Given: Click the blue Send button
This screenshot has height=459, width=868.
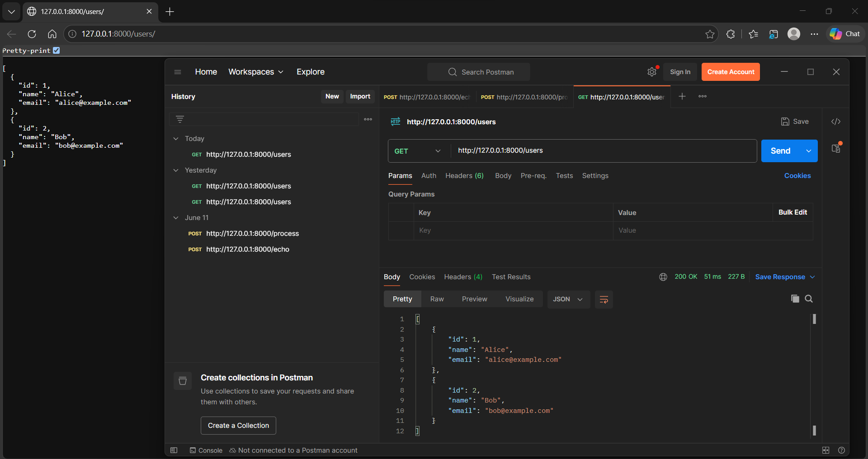Looking at the screenshot, I should [x=781, y=151].
